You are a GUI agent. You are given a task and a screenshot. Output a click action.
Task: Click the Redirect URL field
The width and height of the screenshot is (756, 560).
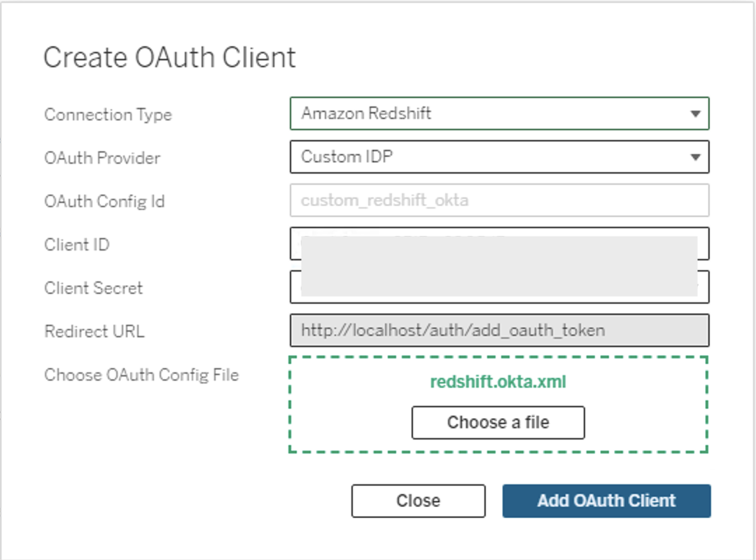500,330
